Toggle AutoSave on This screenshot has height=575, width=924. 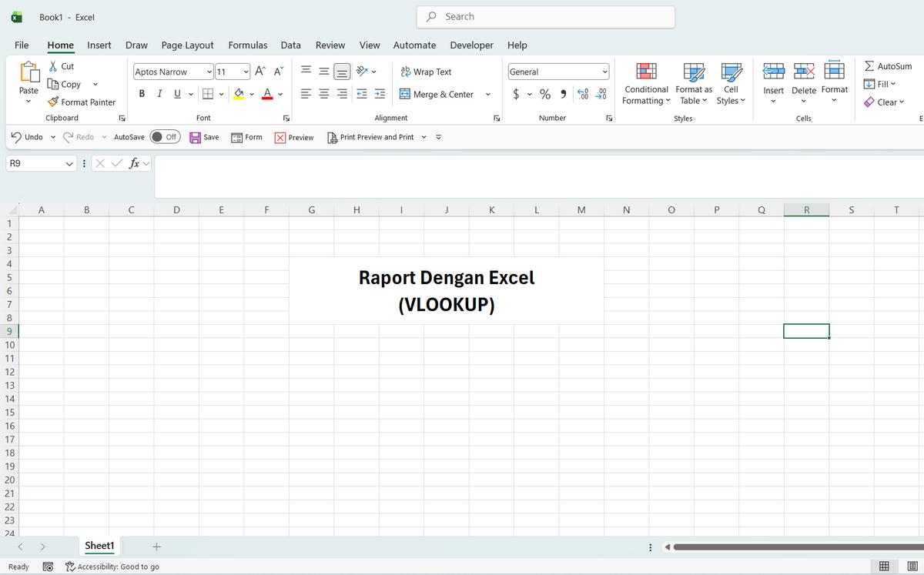click(x=165, y=136)
